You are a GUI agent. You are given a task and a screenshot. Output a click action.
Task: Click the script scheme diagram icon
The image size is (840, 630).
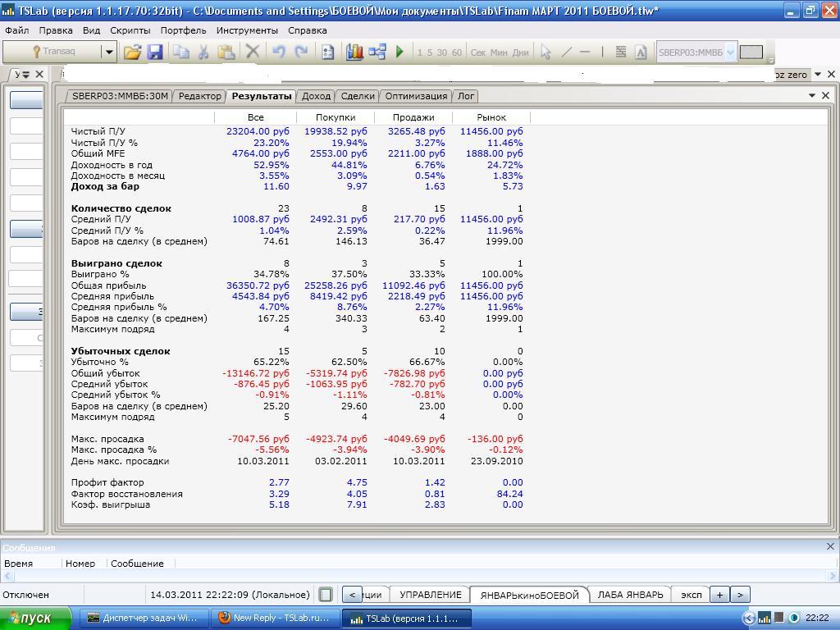tap(377, 52)
